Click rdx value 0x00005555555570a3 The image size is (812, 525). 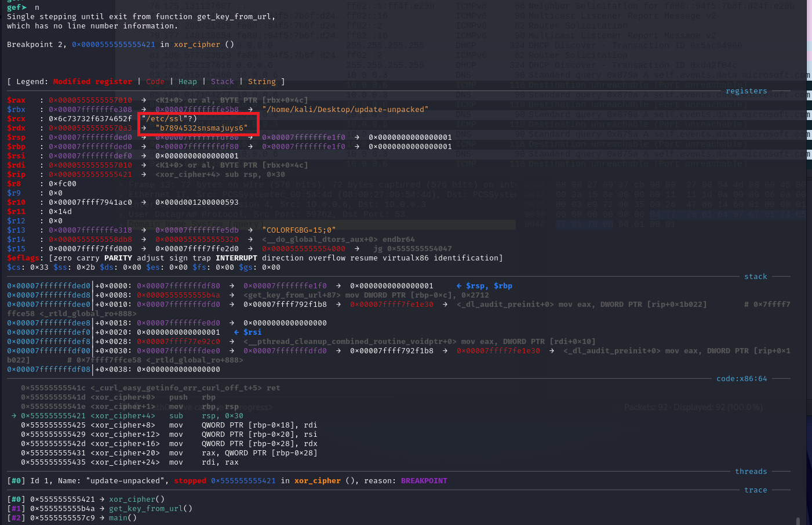[x=90, y=128]
